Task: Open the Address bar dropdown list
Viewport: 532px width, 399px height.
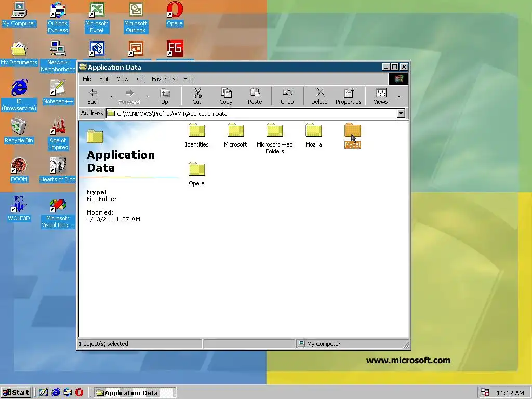Action: (401, 113)
